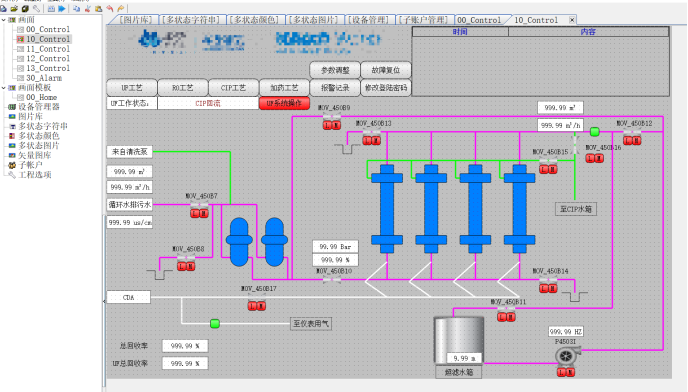This screenshot has width=688, height=392.
Task: Switch to the [设备管理] tab
Action: tap(368, 20)
